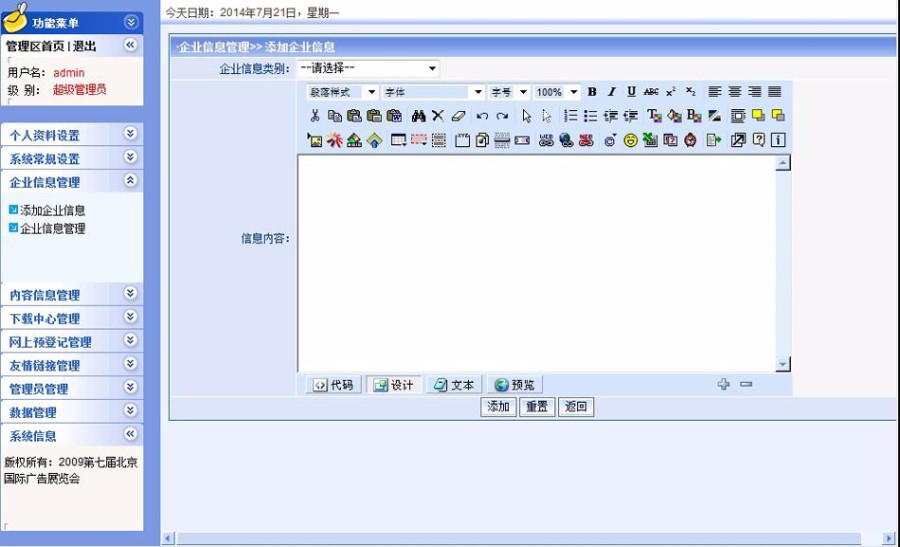Align text left
The height and width of the screenshot is (547, 900).
coord(715,92)
